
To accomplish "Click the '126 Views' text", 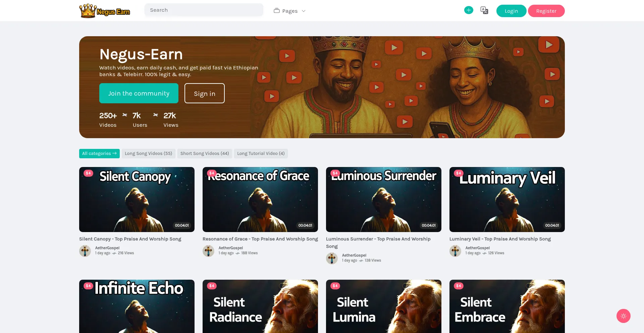I will 496,253.
